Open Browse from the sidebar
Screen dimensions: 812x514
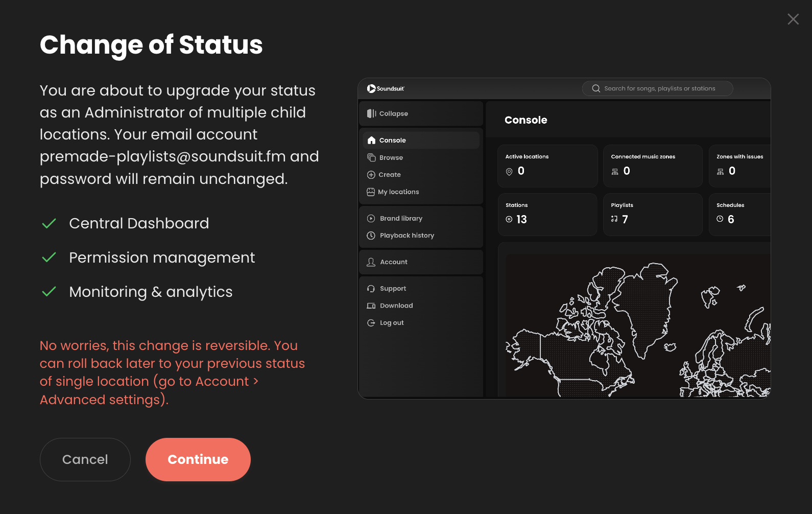point(391,158)
